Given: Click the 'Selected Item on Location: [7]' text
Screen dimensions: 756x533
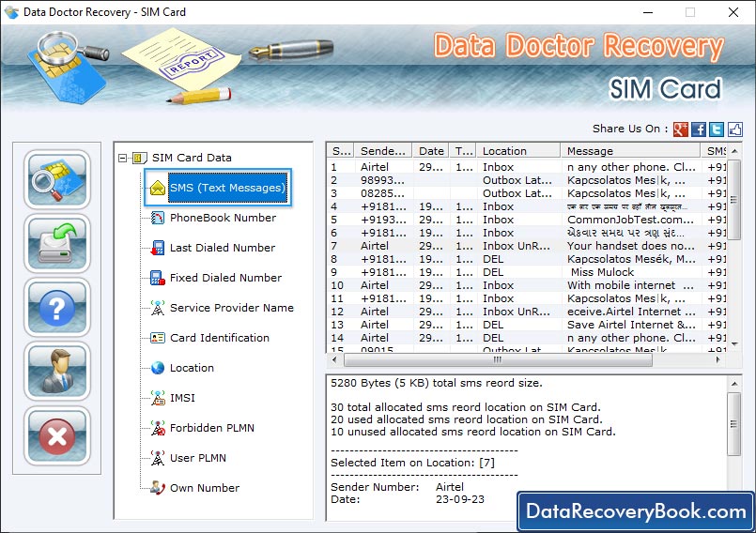Looking at the screenshot, I should pyautogui.click(x=412, y=463).
